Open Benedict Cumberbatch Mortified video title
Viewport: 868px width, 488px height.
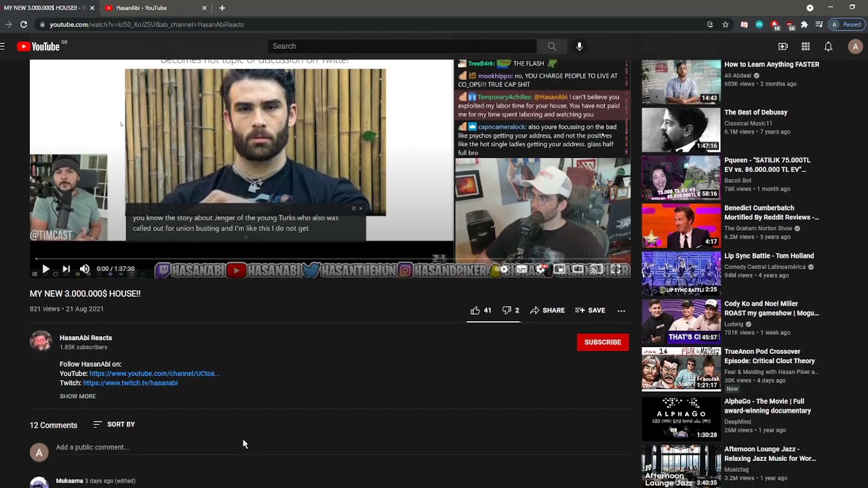point(772,213)
